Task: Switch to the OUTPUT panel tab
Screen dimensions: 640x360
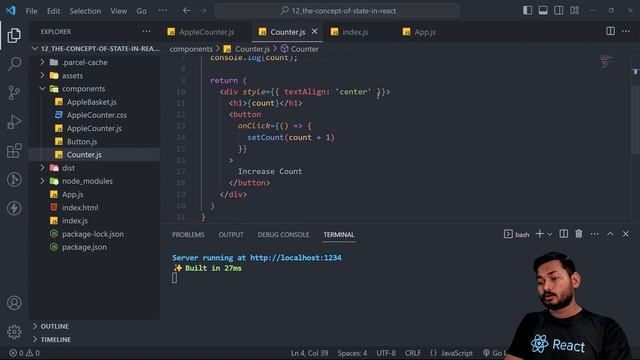Action: [x=231, y=235]
